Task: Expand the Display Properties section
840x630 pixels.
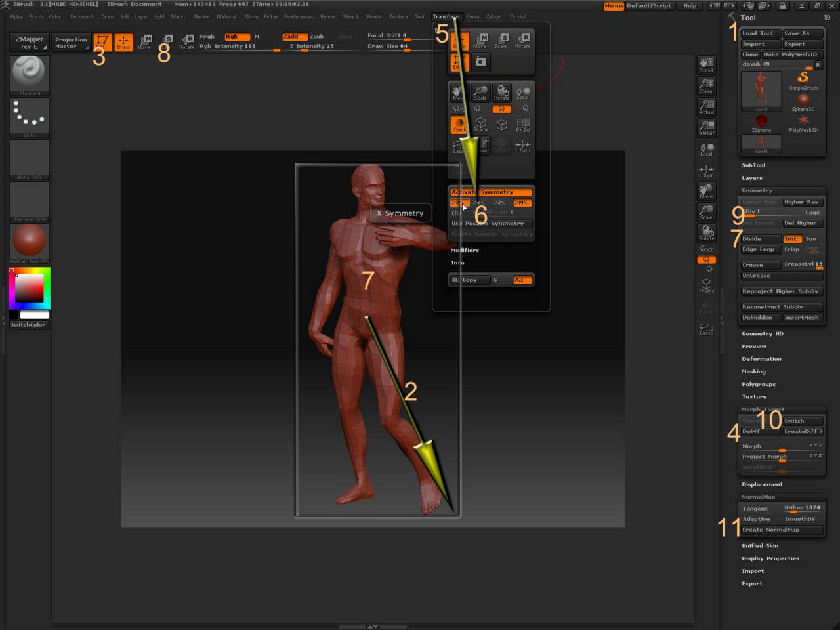Action: 770,558
